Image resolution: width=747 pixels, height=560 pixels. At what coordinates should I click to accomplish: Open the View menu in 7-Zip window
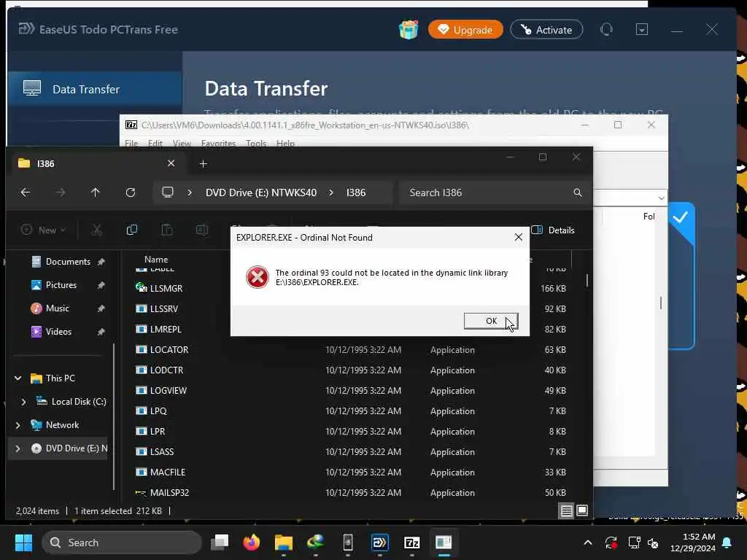tap(182, 143)
